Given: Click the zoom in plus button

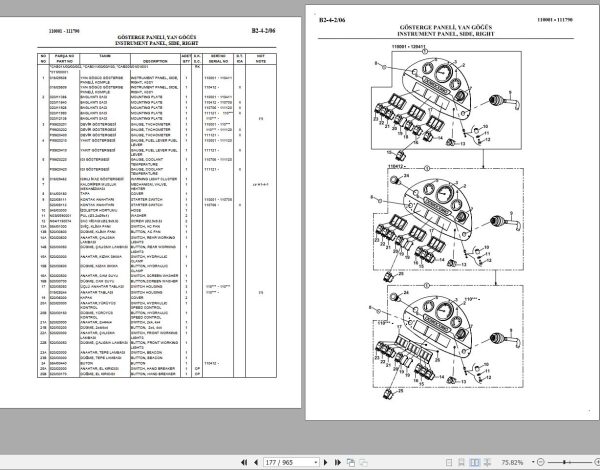Looking at the screenshot, I should (x=597, y=462).
